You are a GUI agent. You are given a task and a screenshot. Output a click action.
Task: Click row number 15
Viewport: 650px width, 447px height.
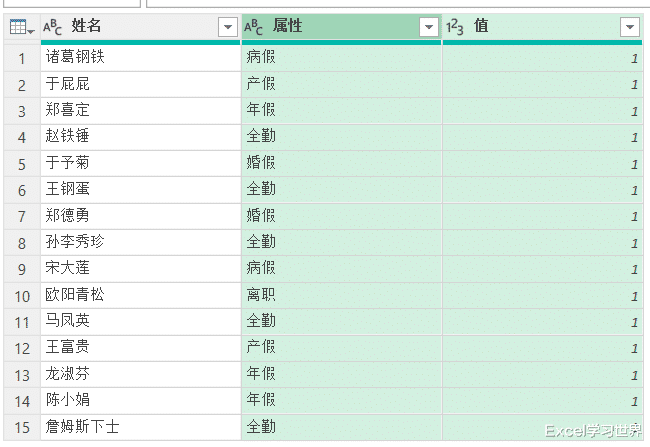pyautogui.click(x=20, y=427)
